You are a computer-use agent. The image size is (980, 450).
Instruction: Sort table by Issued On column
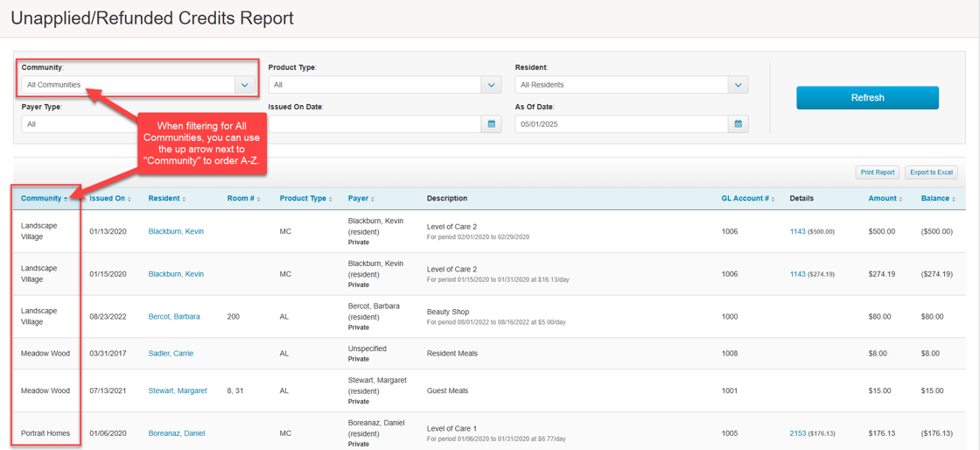(110, 199)
